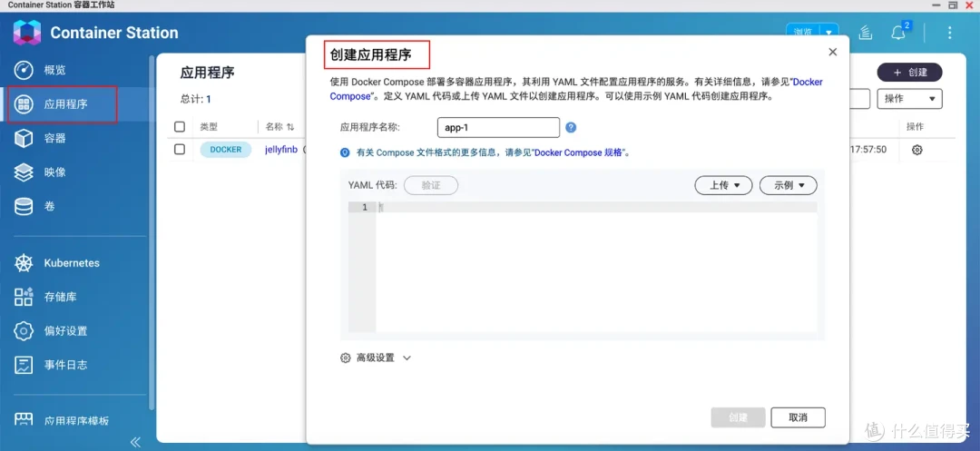The image size is (980, 451).
Task: Click the 类型 column header
Action: [x=209, y=127]
